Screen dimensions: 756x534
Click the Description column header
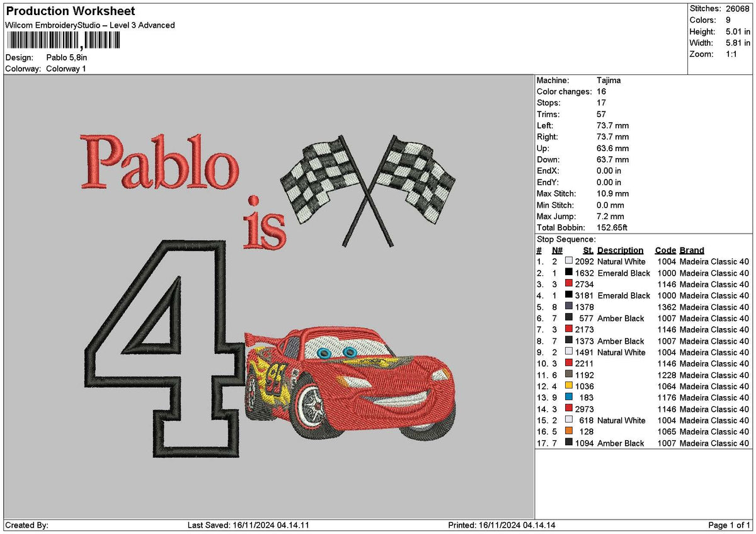coord(621,251)
